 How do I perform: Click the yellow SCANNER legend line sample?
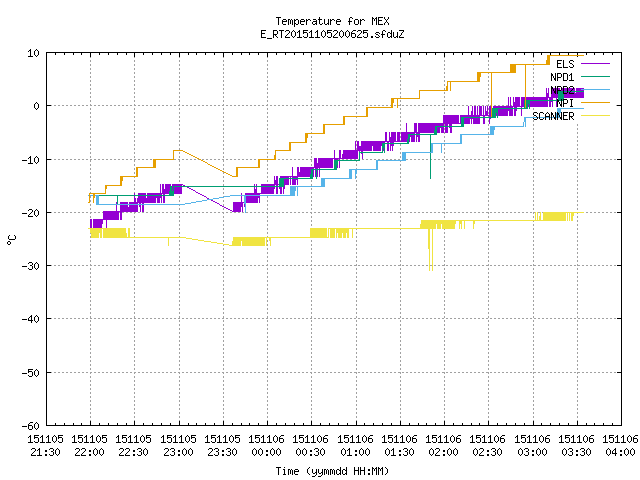point(595,116)
